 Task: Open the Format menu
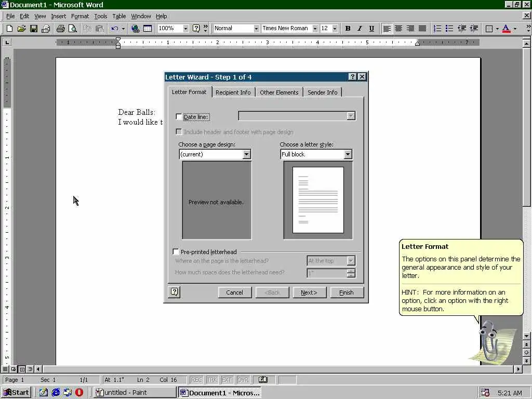(x=79, y=16)
